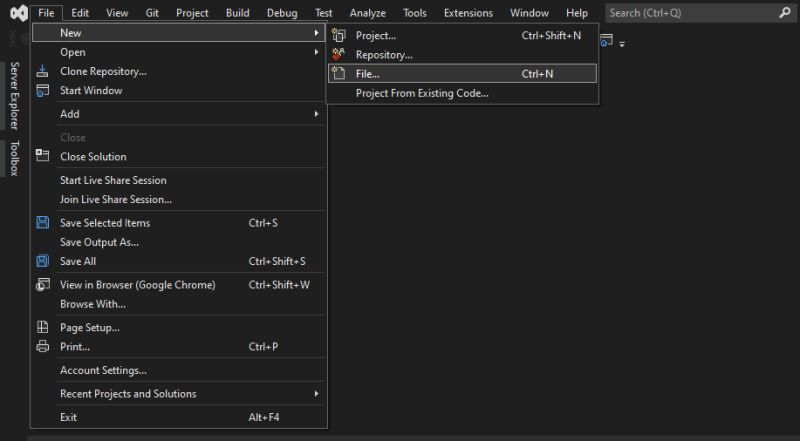Expand the New submenu arrow

pyautogui.click(x=316, y=33)
